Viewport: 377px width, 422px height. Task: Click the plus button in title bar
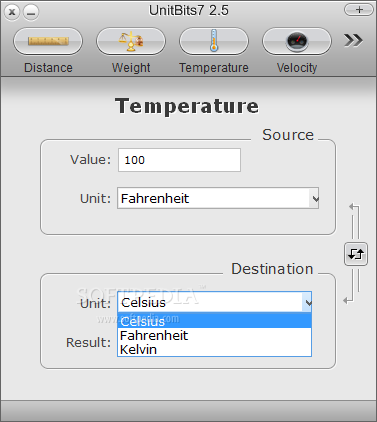[x=359, y=10]
